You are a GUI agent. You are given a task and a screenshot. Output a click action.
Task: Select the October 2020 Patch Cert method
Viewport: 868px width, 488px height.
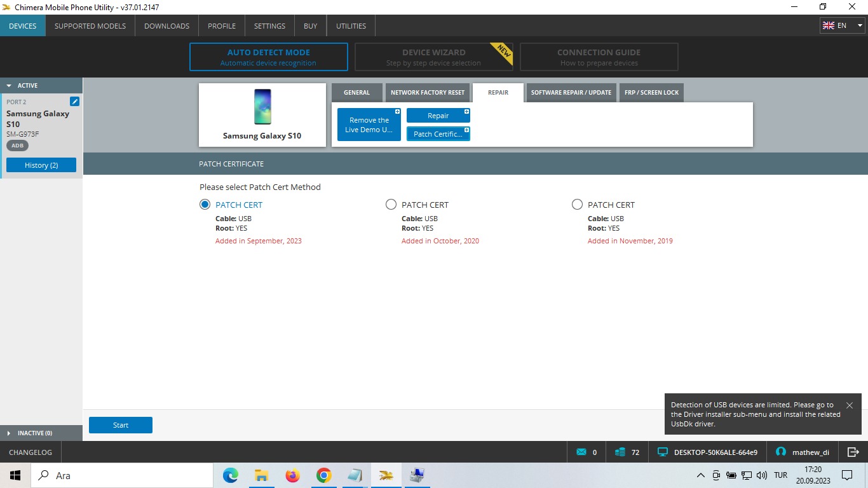click(391, 205)
